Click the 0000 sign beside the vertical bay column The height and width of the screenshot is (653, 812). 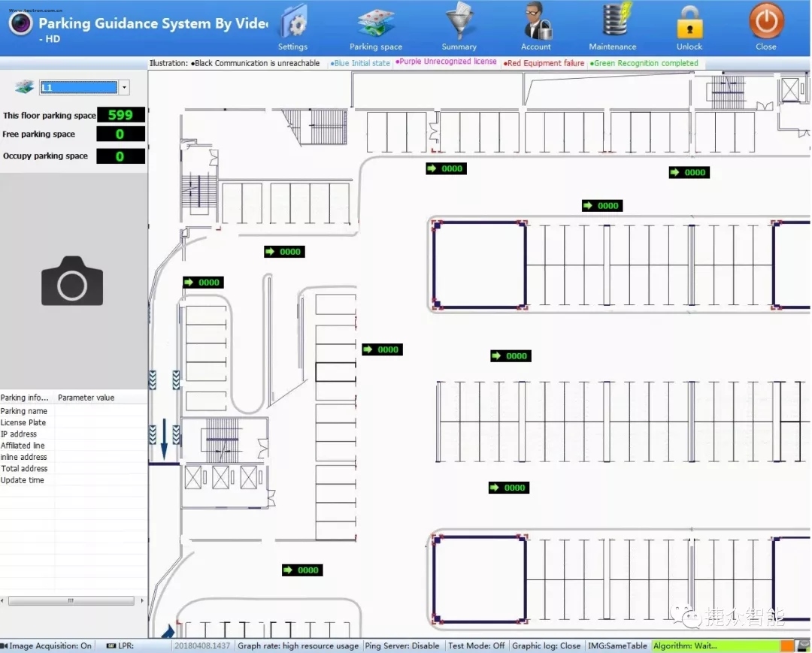(x=382, y=349)
